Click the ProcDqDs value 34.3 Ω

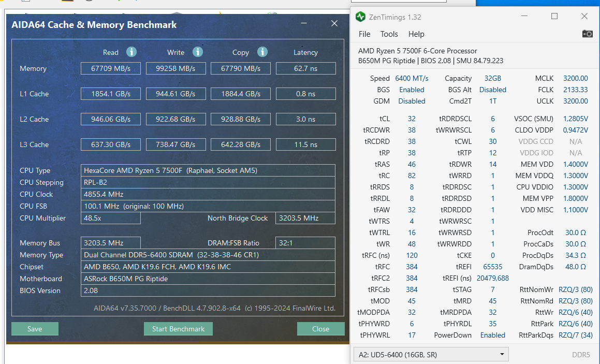pos(576,255)
